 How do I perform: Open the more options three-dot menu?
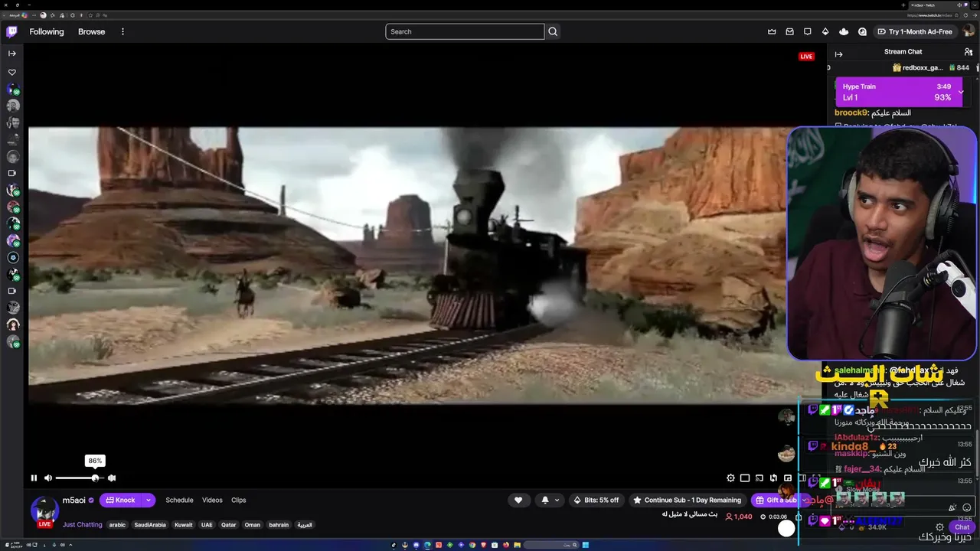point(122,31)
